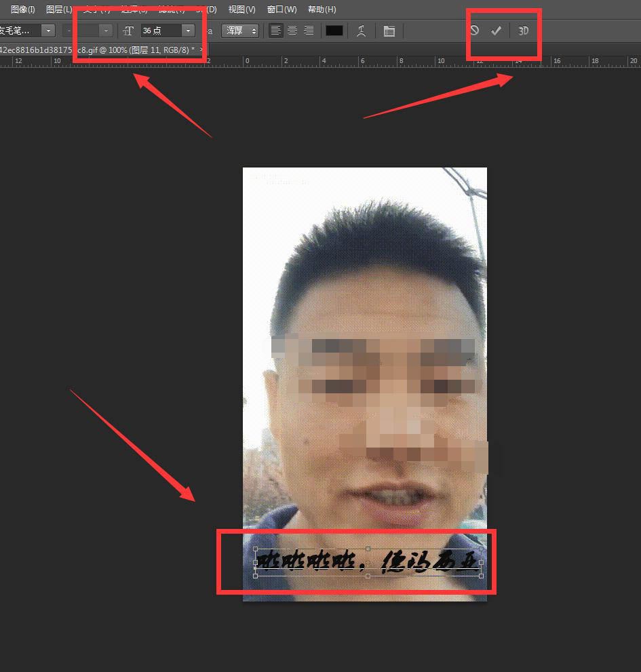Click the font size T icon

click(x=128, y=31)
